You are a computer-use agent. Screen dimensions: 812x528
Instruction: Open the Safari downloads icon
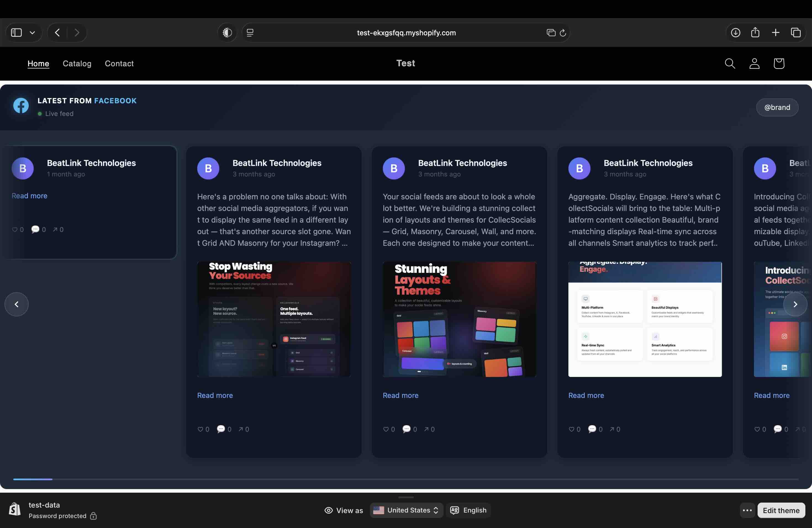point(735,33)
